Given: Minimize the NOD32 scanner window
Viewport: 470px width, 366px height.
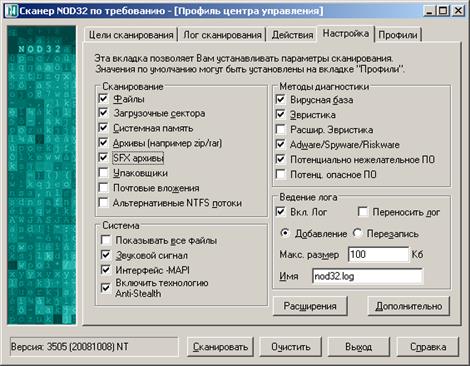Looking at the screenshot, I should point(430,11).
